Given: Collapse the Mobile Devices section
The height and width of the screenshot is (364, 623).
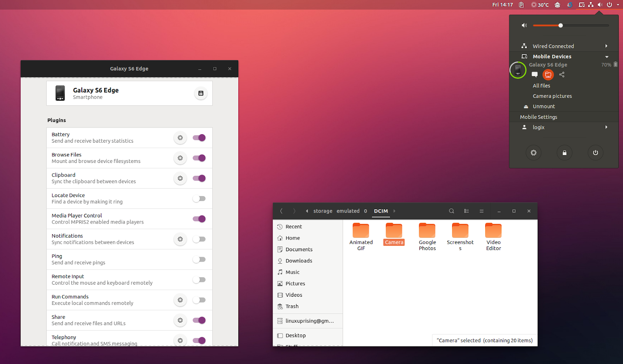Looking at the screenshot, I should click(606, 56).
